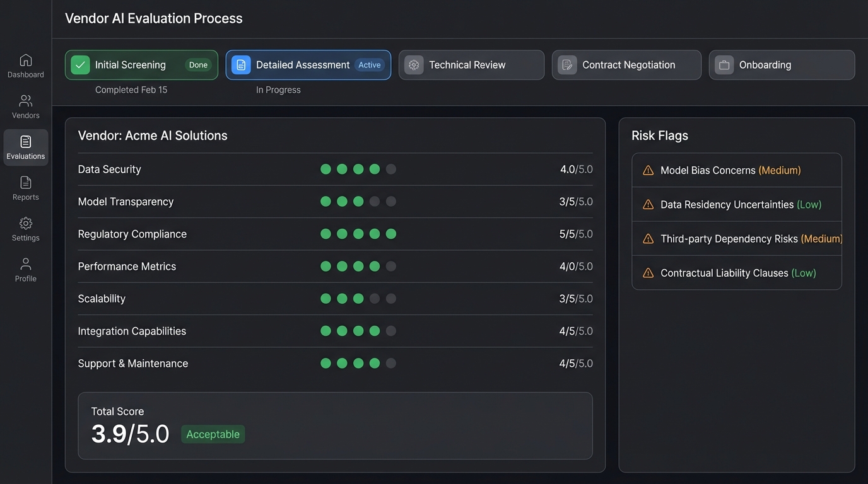Toggle the green checkmark on Initial Screening
The image size is (868, 484).
[80, 64]
